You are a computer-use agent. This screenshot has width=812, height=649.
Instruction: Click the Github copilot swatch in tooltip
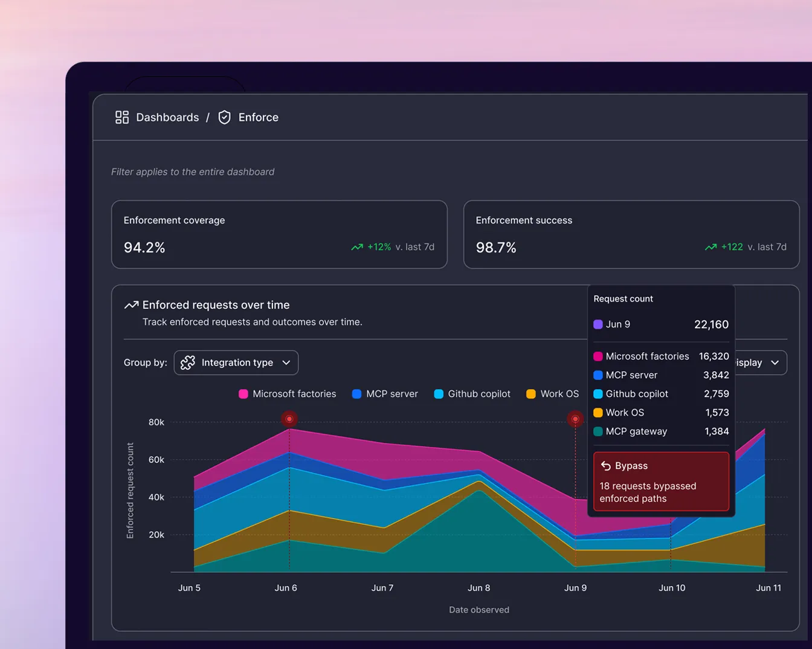click(x=598, y=394)
